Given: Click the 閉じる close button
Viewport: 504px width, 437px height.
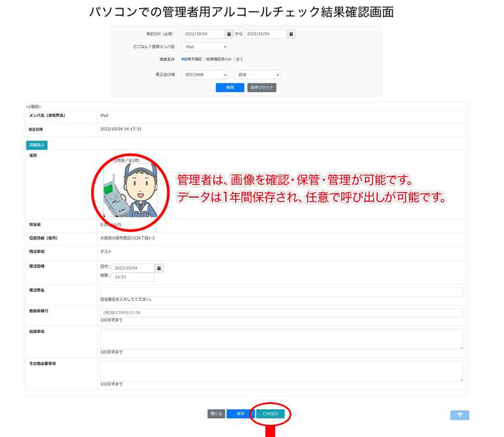Looking at the screenshot, I should [216, 414].
